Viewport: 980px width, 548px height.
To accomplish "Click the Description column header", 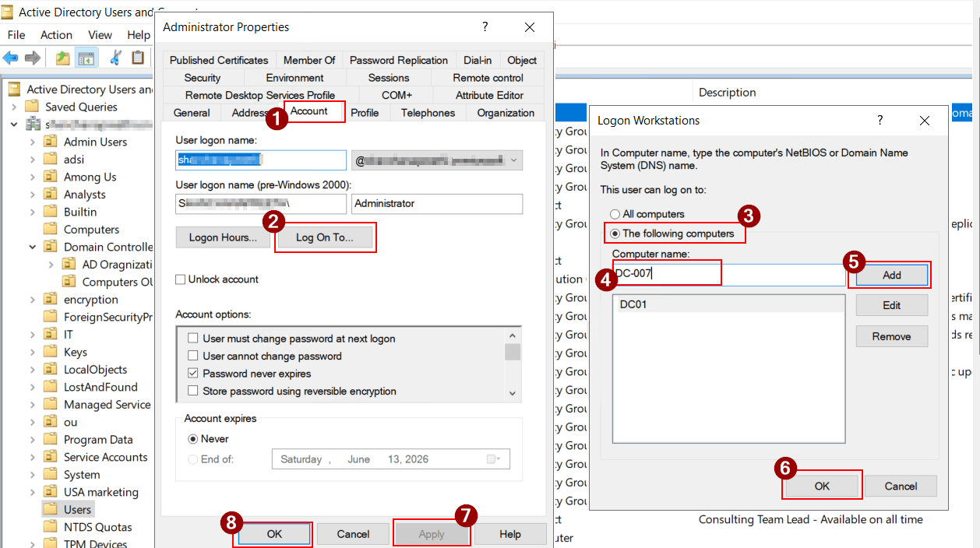I will [x=727, y=92].
